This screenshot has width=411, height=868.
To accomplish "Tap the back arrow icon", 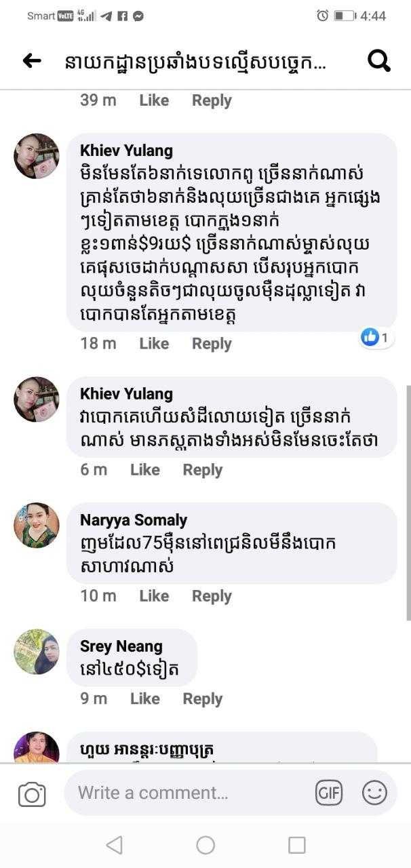I will (x=31, y=61).
